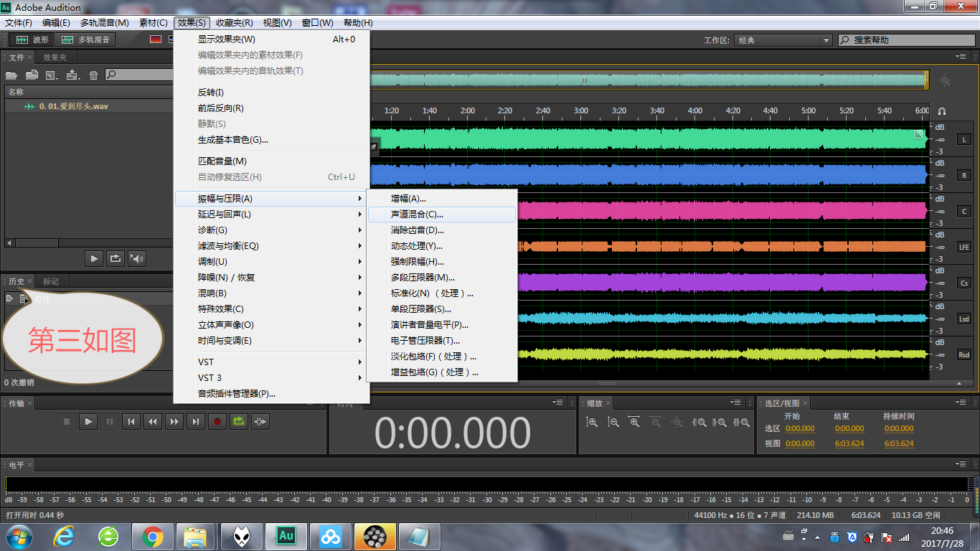
Task: Choose 音频插件管理器(P)... menu entry
Action: (272, 394)
